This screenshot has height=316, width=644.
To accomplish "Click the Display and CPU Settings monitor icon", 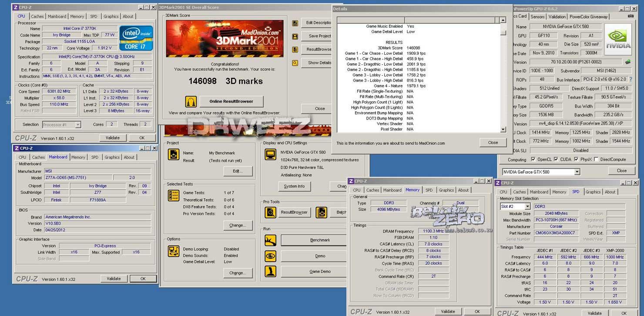I will 270,155.
